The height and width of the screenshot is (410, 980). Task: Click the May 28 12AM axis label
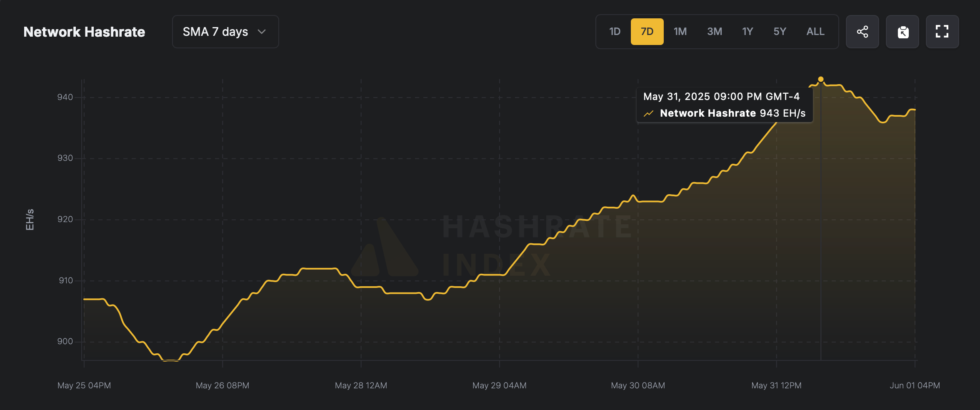(x=361, y=385)
